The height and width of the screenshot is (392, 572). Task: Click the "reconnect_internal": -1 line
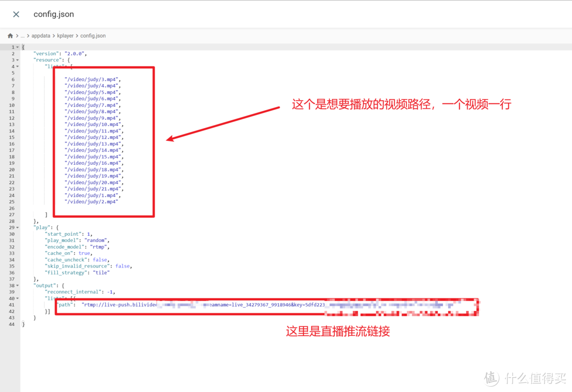[80, 292]
